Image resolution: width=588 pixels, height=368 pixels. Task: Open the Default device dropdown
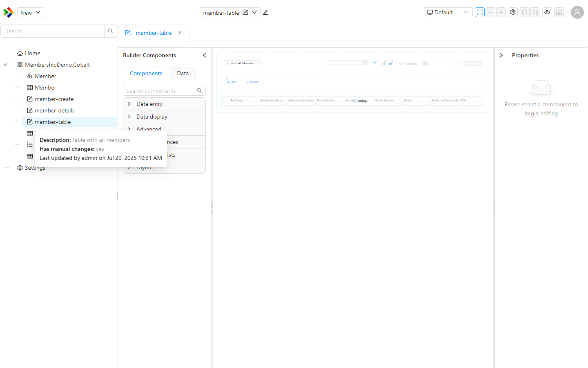448,12
